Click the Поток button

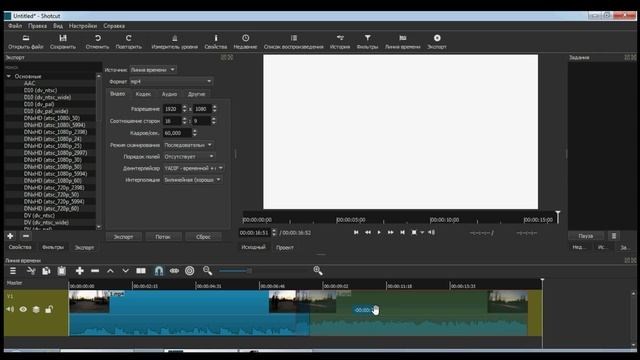pos(163,237)
